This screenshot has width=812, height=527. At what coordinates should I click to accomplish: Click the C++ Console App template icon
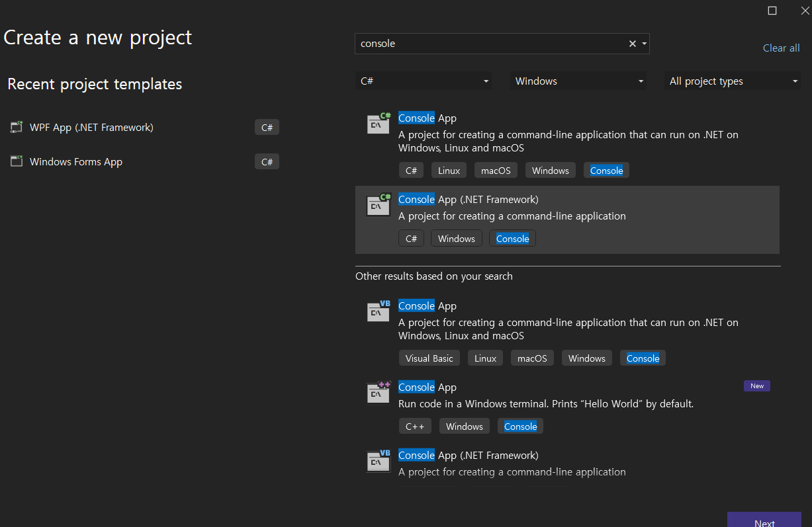pos(379,392)
